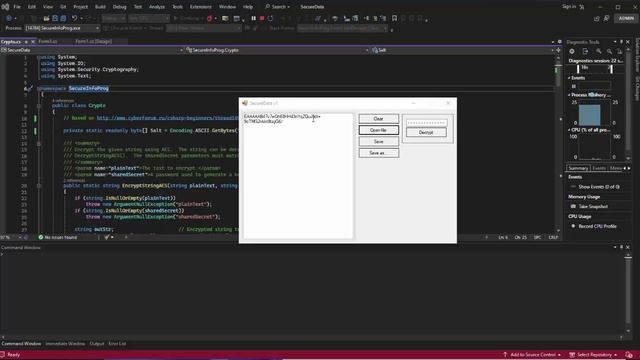Switch to the Error List tab
This screenshot has width=640, height=360.
117,344
